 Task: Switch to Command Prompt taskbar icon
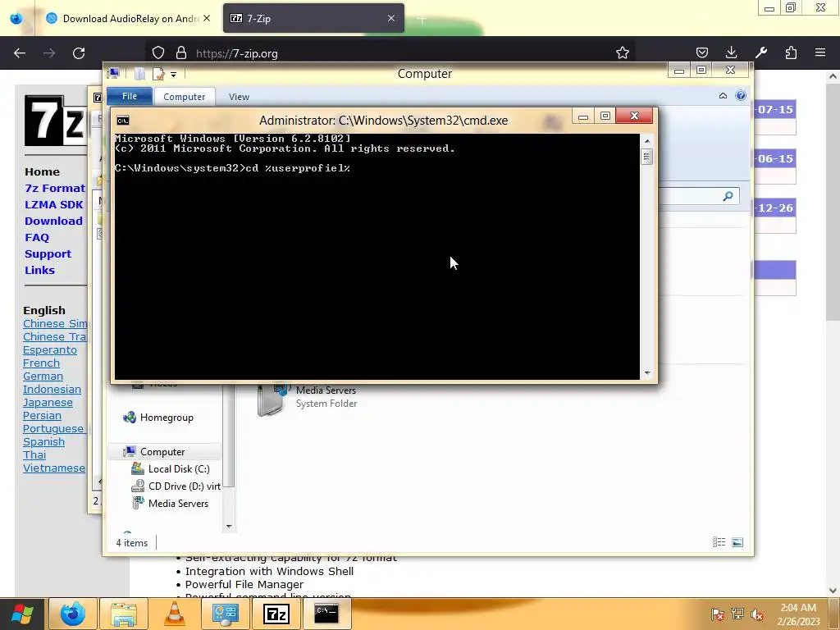[326, 614]
